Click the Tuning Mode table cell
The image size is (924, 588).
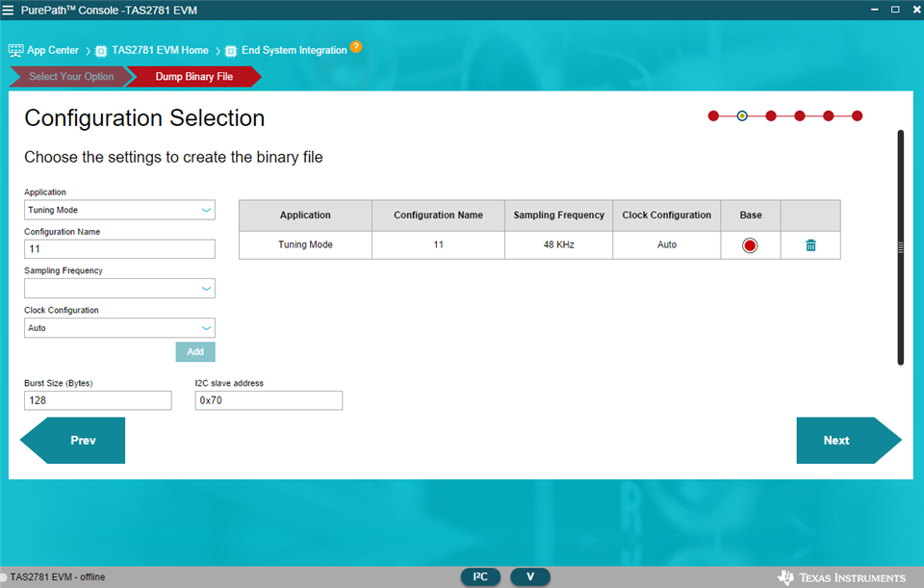click(305, 244)
